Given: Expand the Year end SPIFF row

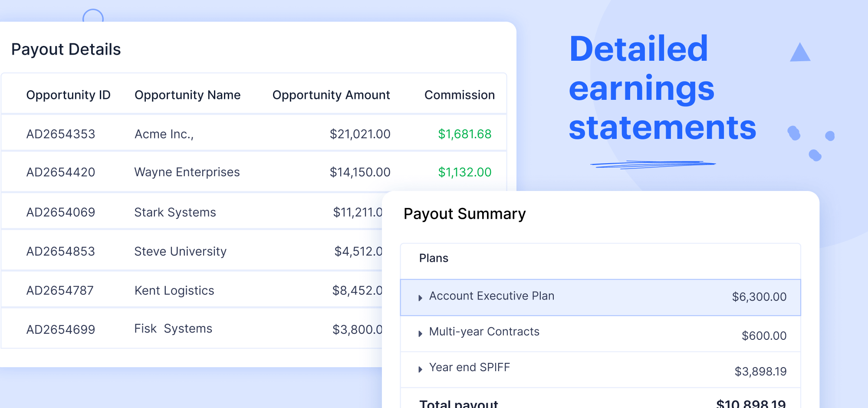Looking at the screenshot, I should coord(420,369).
